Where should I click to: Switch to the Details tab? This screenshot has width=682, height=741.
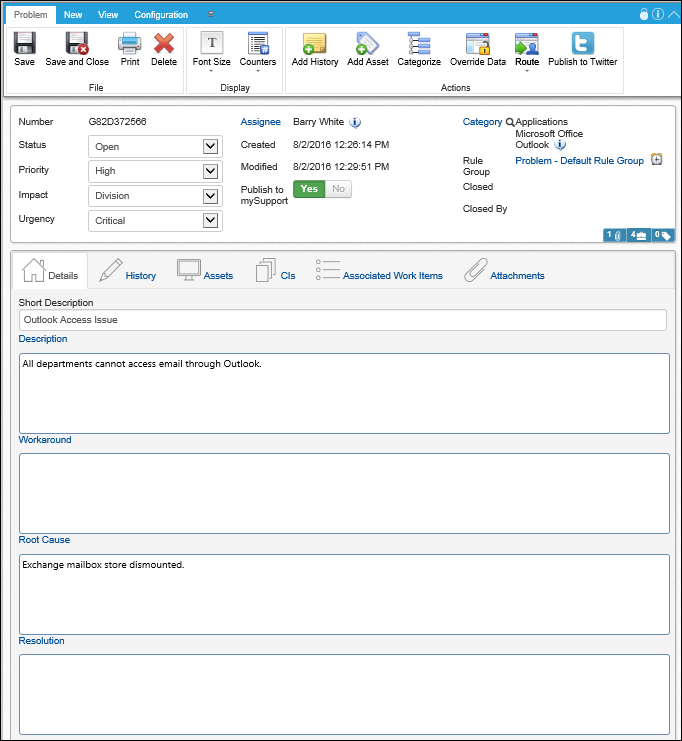click(50, 271)
